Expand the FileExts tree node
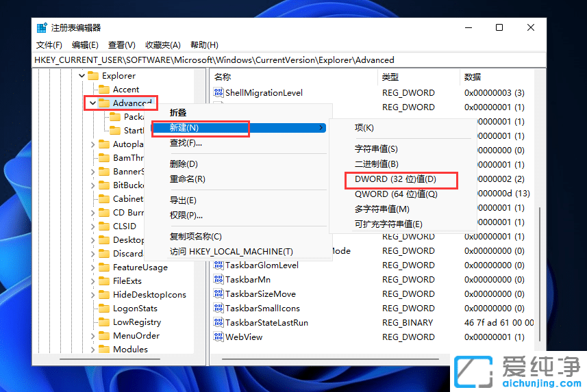Viewport: 587px width, 392px height. click(93, 281)
